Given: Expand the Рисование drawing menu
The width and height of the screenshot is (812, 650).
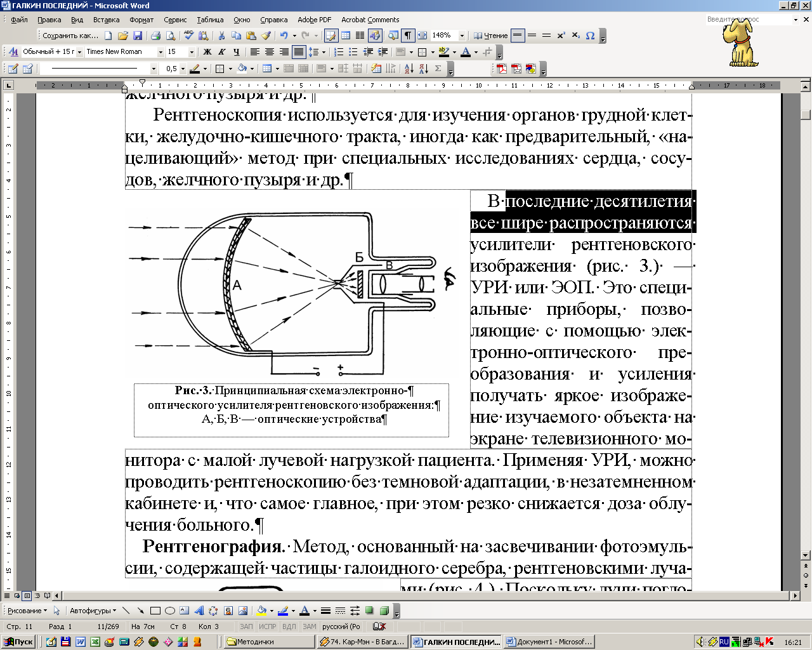Looking at the screenshot, I should click(x=27, y=611).
